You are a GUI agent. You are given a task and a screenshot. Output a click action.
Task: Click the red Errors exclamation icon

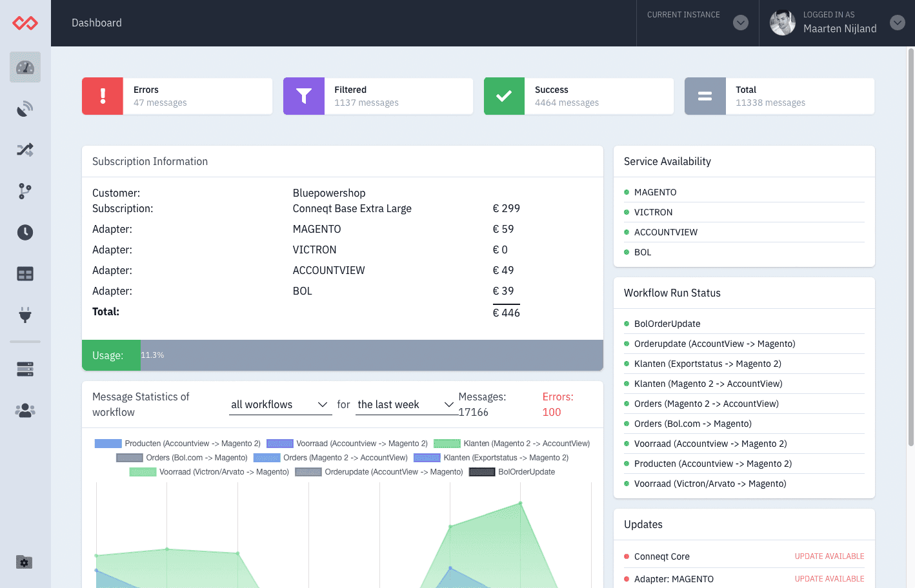(x=103, y=96)
